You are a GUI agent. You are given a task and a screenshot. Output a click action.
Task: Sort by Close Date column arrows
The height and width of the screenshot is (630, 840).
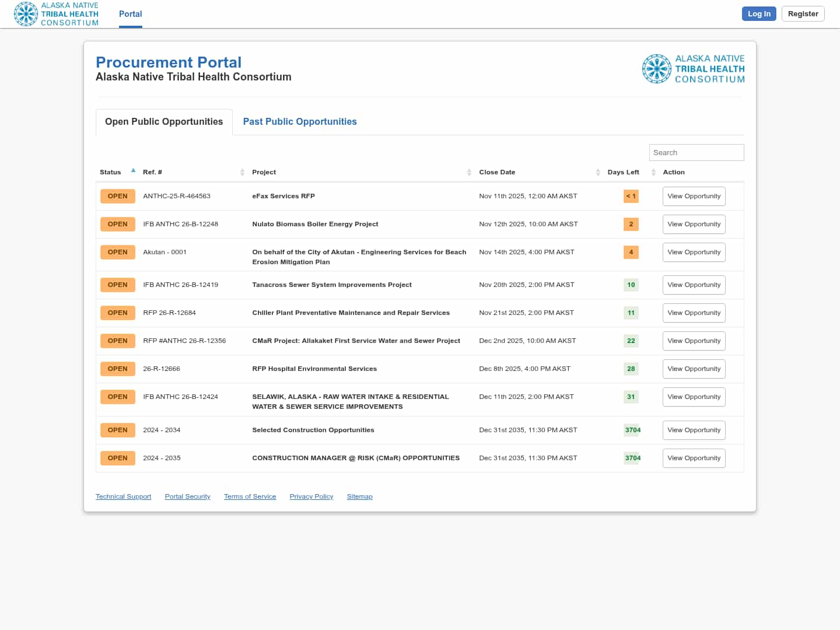coord(598,172)
